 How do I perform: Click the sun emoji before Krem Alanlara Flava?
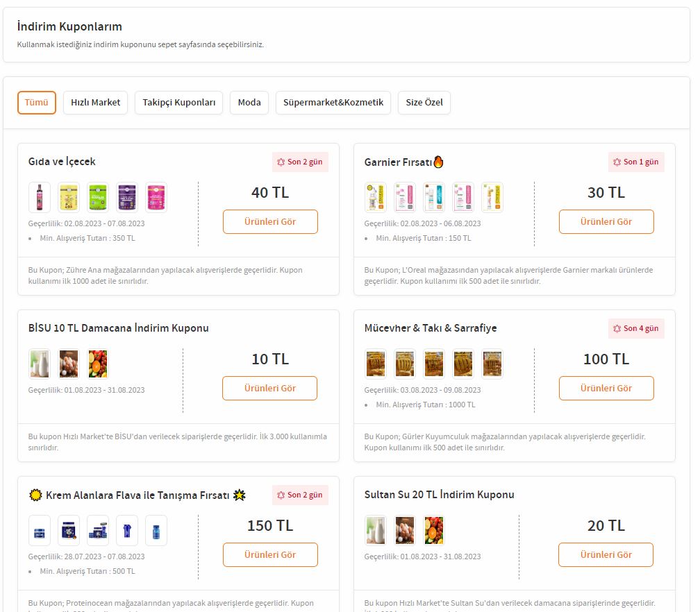pyautogui.click(x=35, y=495)
